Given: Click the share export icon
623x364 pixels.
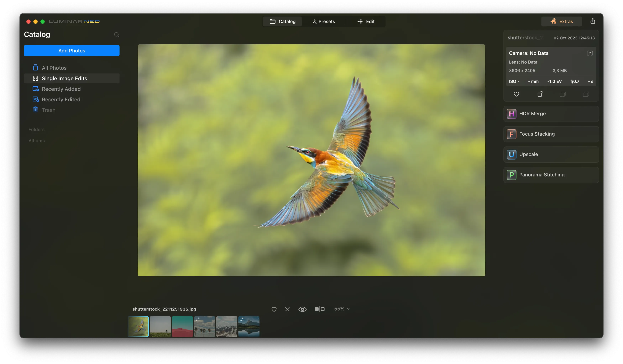Looking at the screenshot, I should [x=593, y=21].
